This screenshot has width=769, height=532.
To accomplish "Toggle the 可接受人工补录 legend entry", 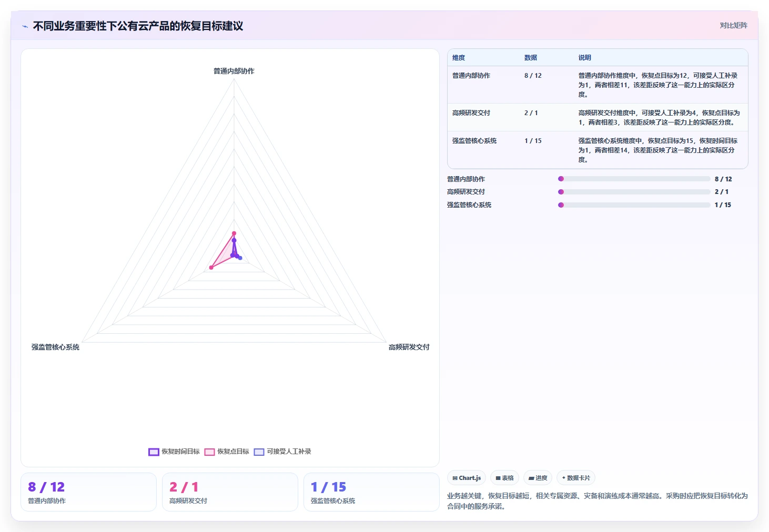I will 282,452.
